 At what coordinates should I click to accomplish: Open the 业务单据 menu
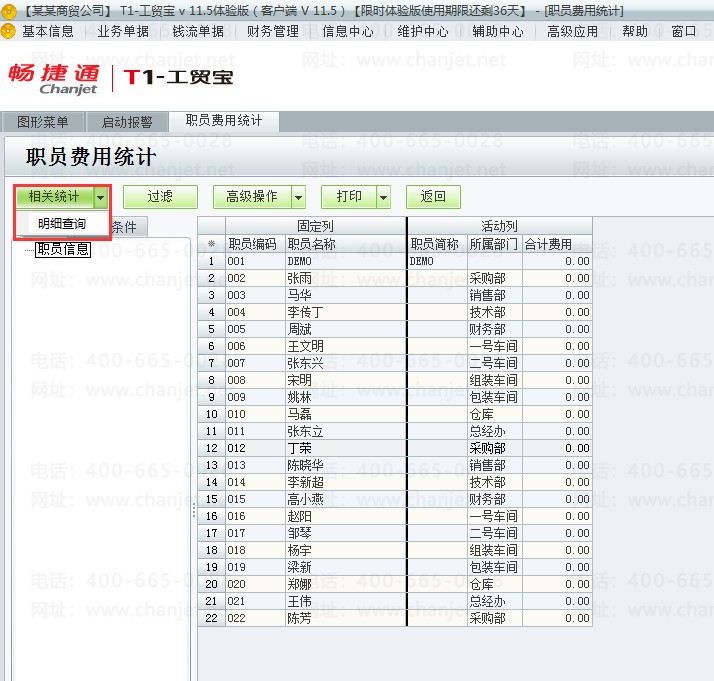(123, 31)
